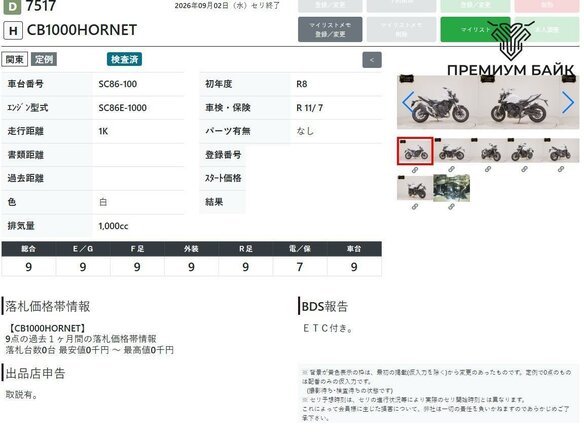Go to previous photo with left arrow
The image size is (584, 438).
tap(408, 102)
